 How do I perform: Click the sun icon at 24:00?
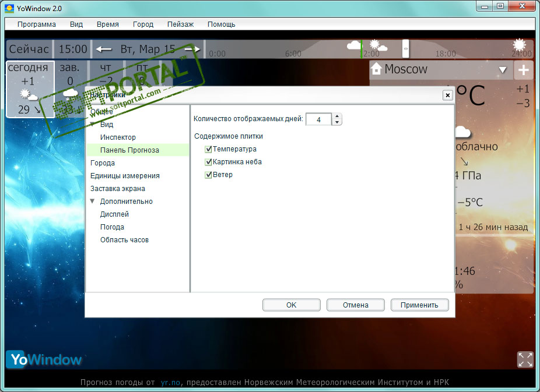[520, 45]
